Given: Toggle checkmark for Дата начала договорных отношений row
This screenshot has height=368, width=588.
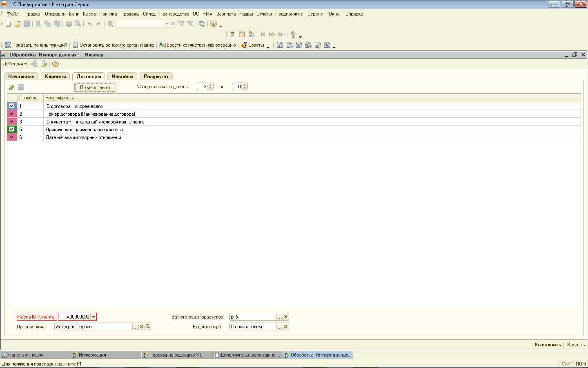Looking at the screenshot, I should pos(12,137).
